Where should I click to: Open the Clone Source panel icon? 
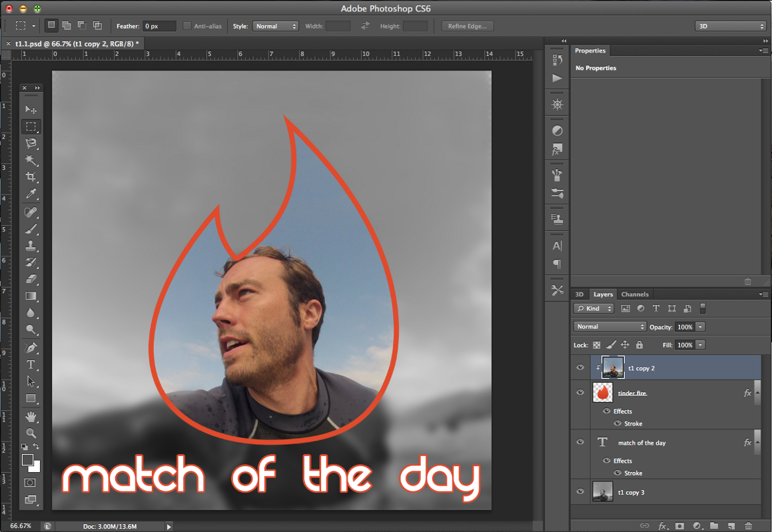[x=557, y=219]
